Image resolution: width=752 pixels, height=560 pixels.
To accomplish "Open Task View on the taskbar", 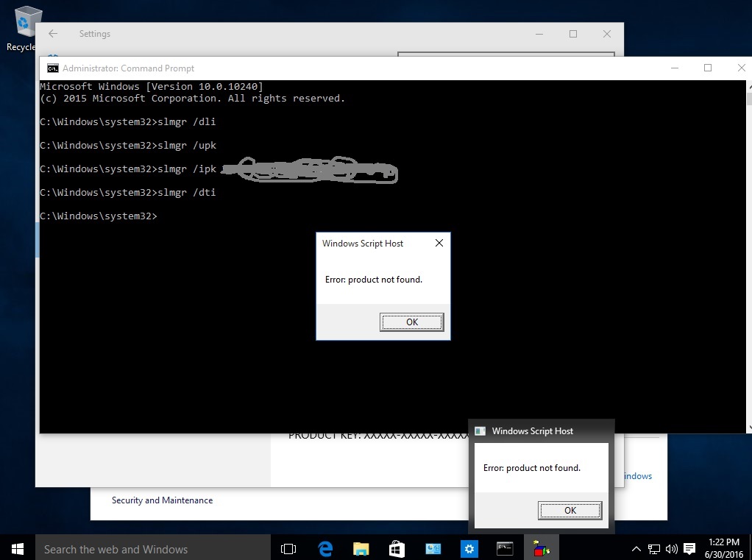I will (x=288, y=548).
